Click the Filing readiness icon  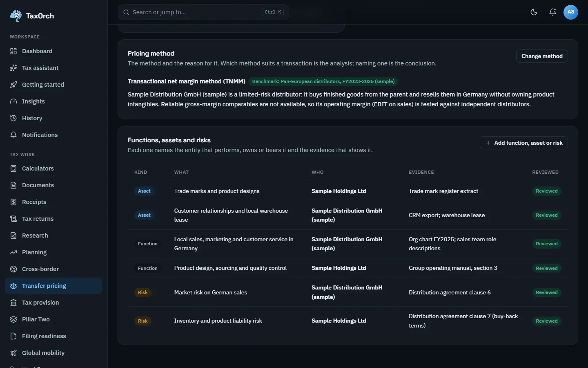13,336
